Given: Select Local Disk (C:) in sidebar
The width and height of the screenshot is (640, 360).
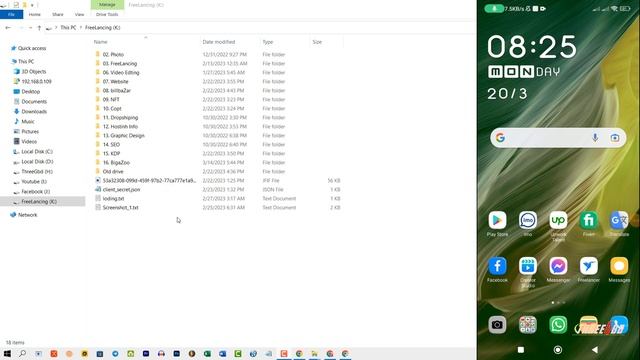Looking at the screenshot, I should (x=37, y=151).
